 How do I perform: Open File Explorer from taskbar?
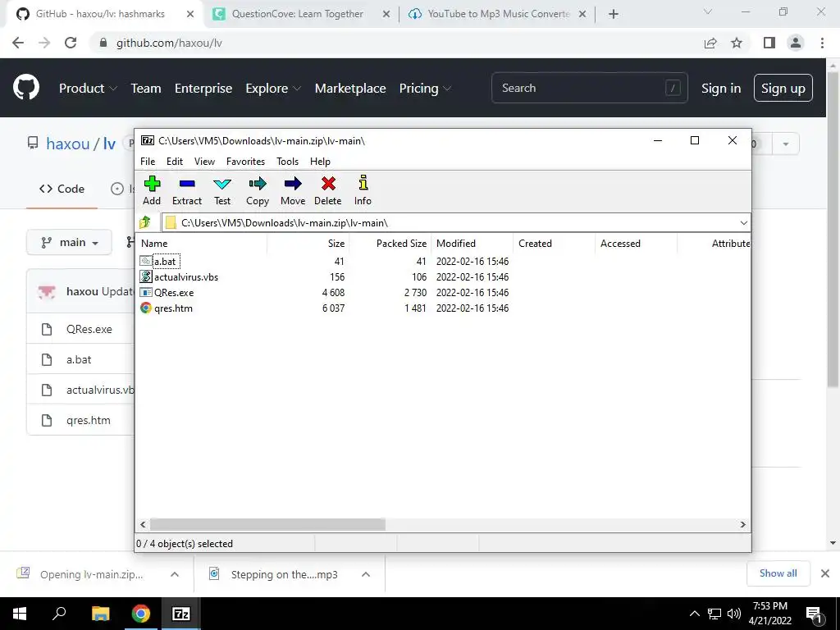[x=100, y=614]
